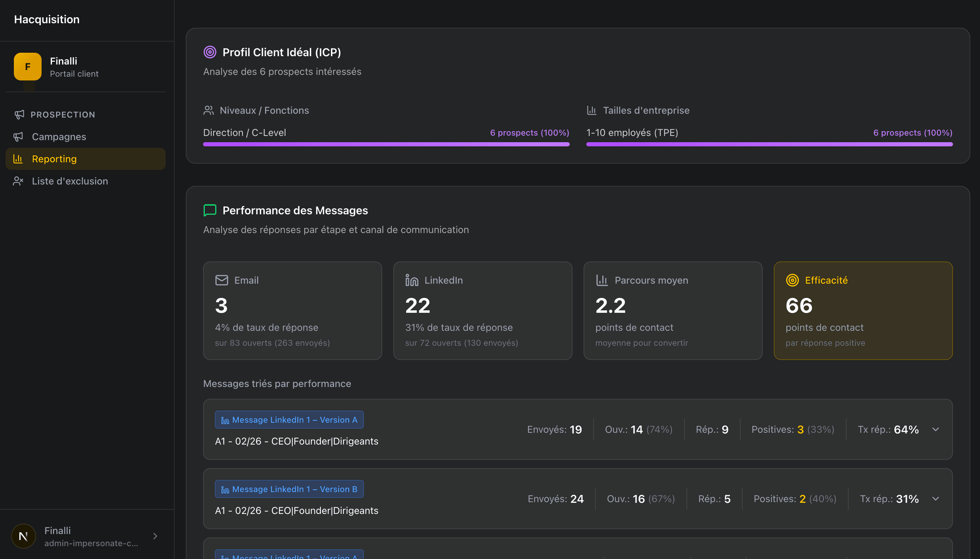Click the 'Profil Client Idéal (ICP)' heading

[x=282, y=52]
